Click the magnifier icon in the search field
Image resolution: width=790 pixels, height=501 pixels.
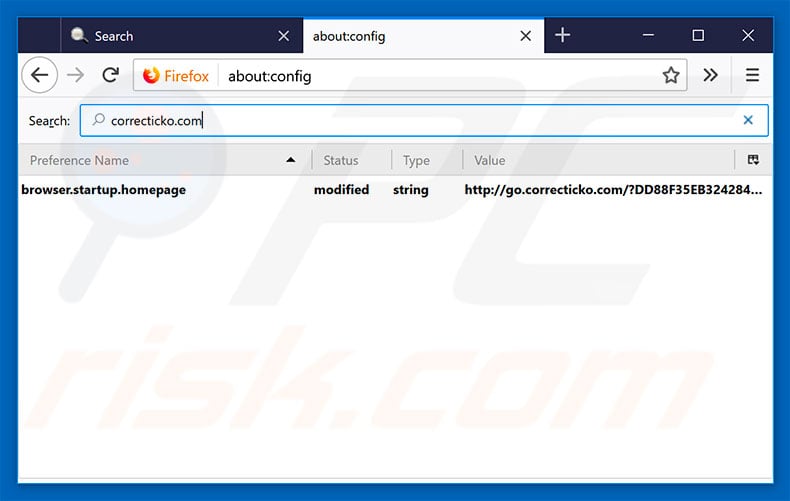tap(98, 120)
